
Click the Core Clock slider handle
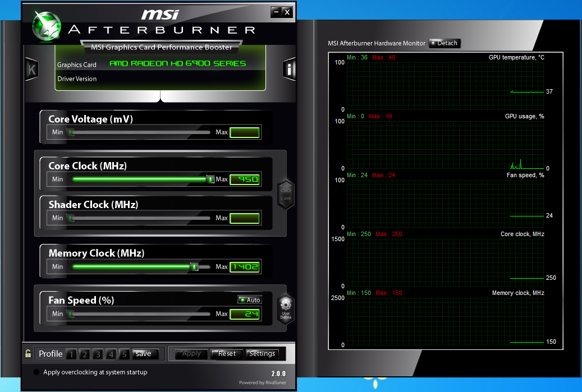coord(210,179)
